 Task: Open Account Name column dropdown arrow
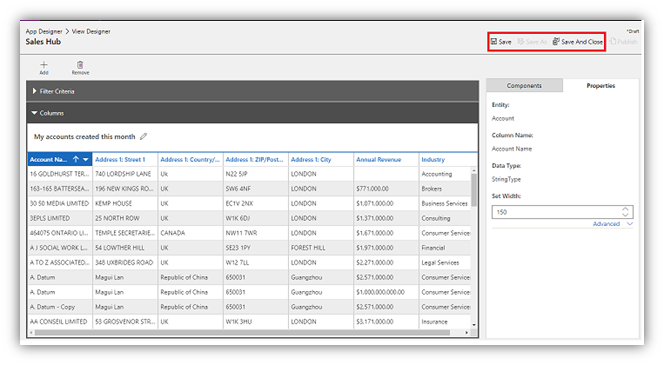coord(86,160)
